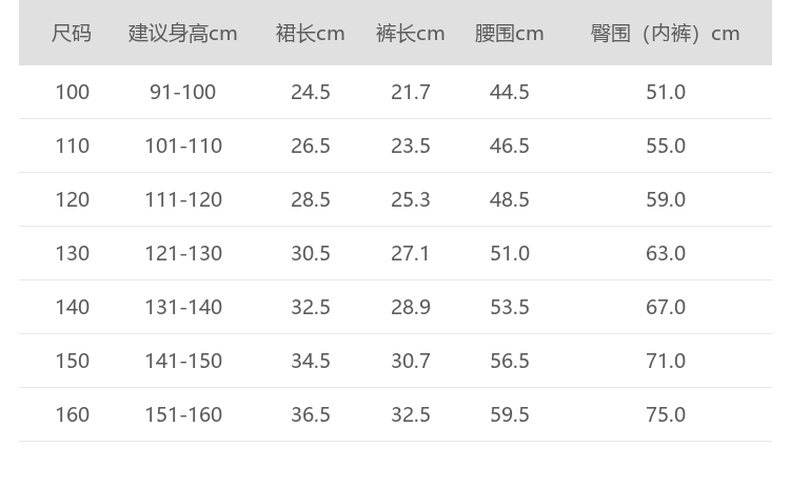Click waist value 56.5

point(509,361)
